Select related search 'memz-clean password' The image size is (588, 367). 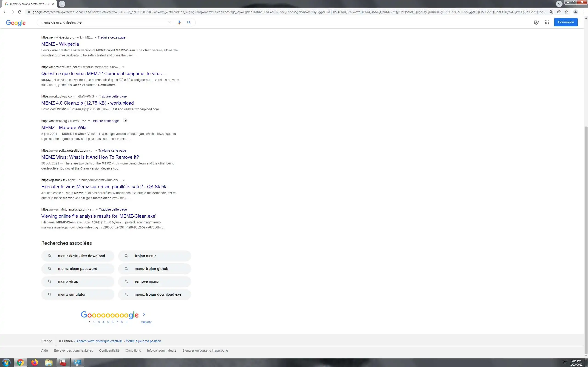click(x=77, y=269)
